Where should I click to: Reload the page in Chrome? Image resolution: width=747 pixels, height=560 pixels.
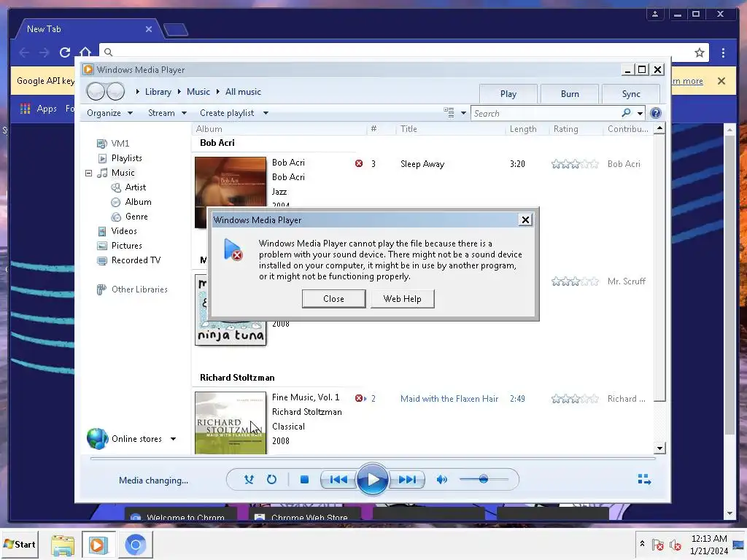[65, 52]
